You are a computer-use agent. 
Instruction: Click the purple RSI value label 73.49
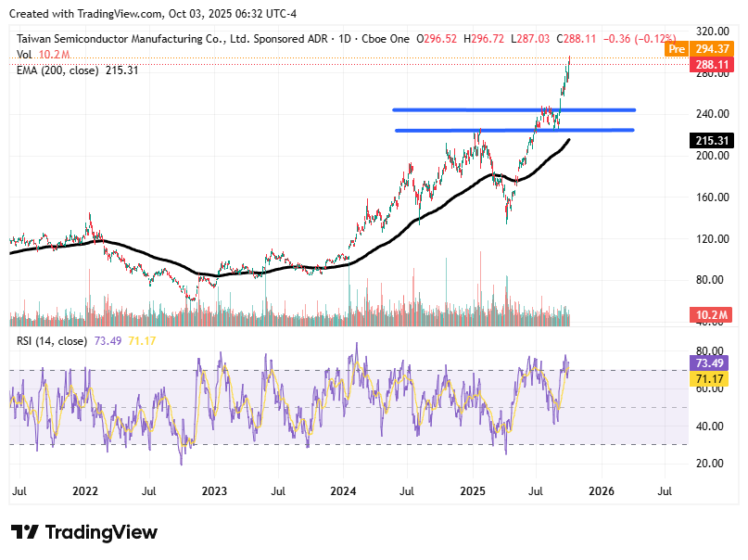[707, 364]
